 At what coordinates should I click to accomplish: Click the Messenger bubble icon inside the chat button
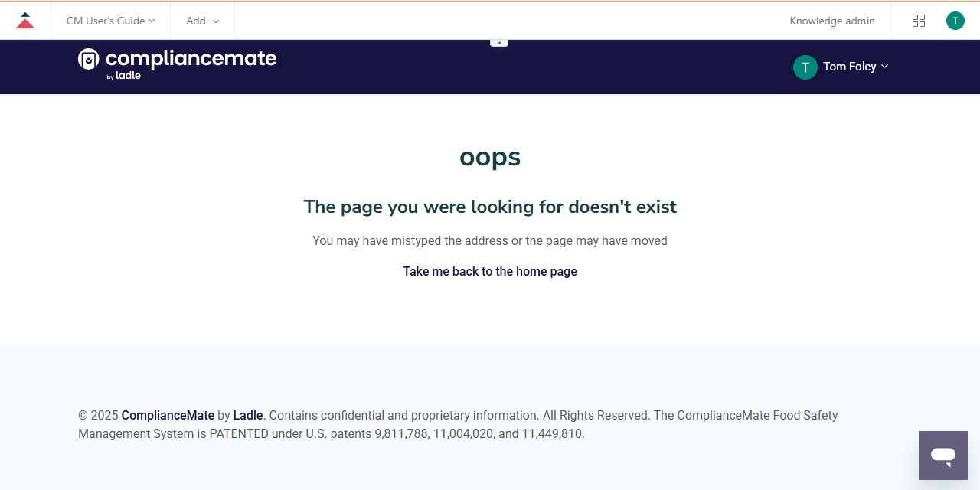click(x=942, y=456)
